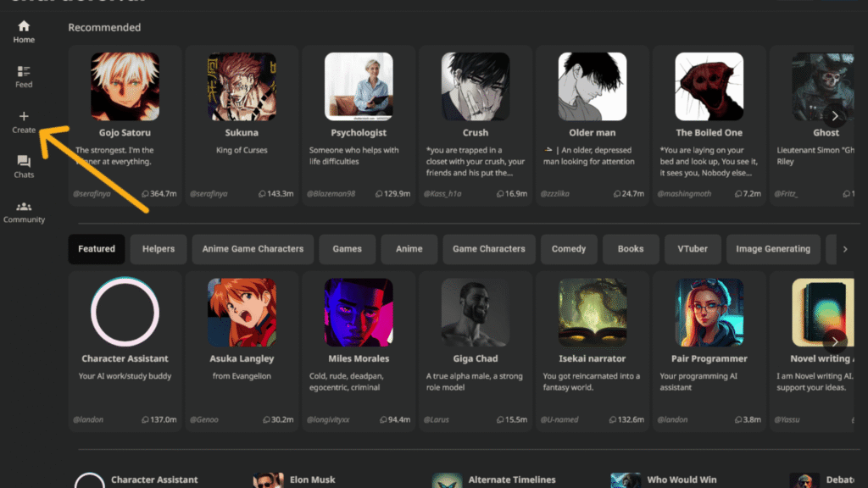Open the Older man character avatar
The height and width of the screenshot is (488, 868).
[x=593, y=87]
